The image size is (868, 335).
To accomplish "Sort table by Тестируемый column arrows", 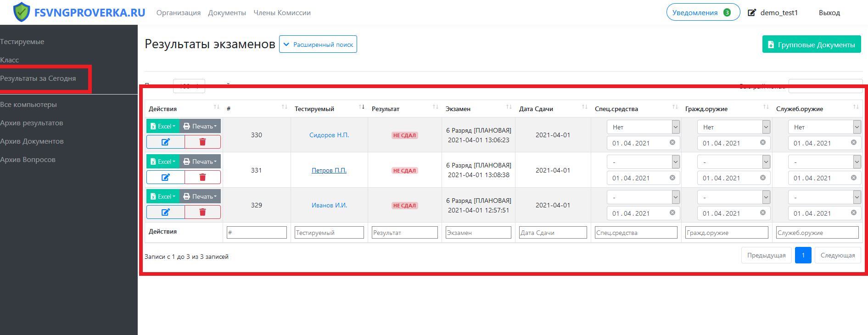I will pyautogui.click(x=362, y=107).
